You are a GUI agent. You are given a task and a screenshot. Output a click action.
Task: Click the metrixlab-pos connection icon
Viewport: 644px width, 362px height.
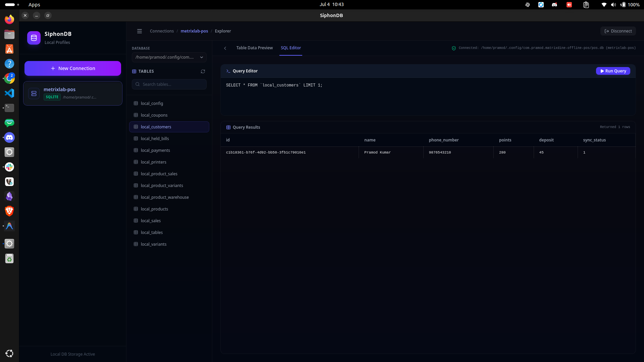34,94
